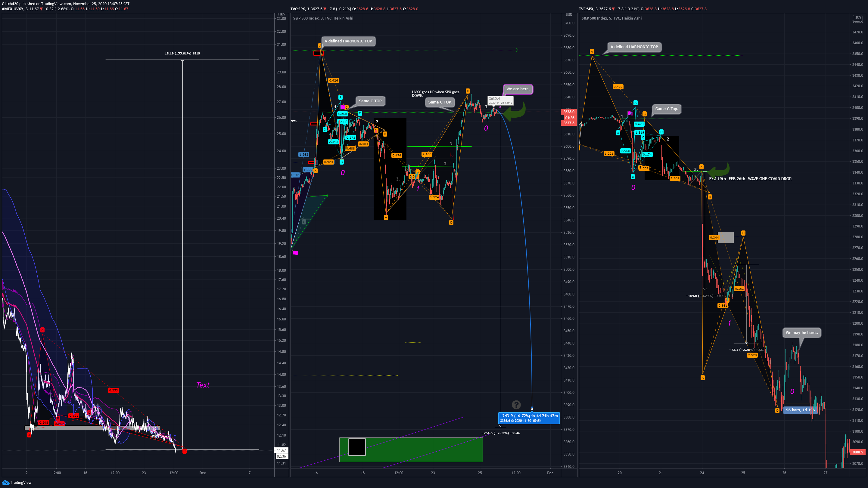Click the orange C point at the SPX 3-minute chart peak
This screenshot has width=868, height=488.
point(468,91)
